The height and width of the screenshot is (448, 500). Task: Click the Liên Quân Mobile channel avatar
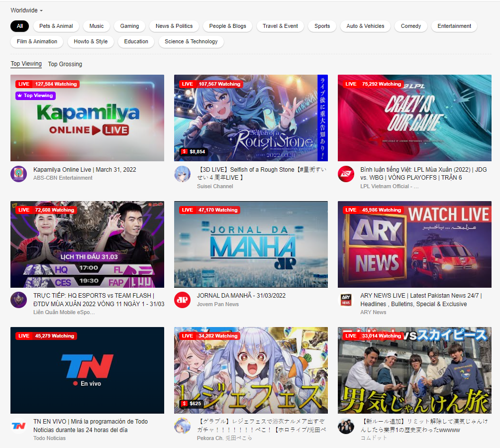point(19,300)
